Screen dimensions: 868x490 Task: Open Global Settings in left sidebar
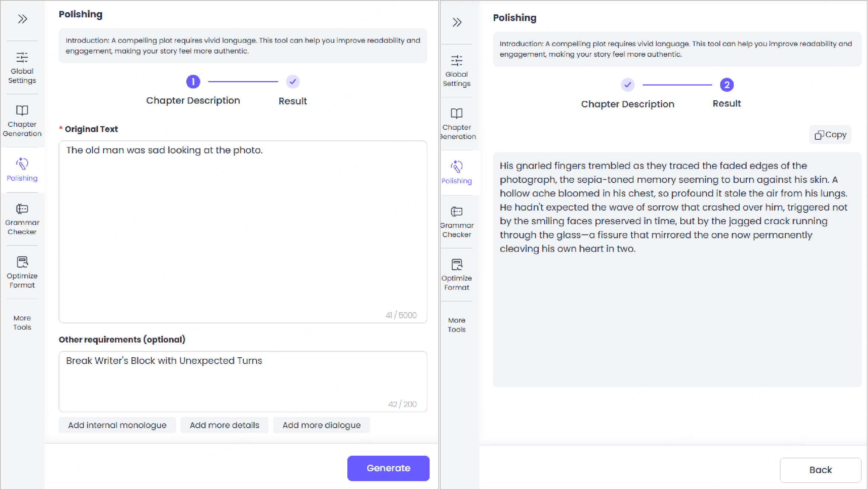[x=22, y=68]
